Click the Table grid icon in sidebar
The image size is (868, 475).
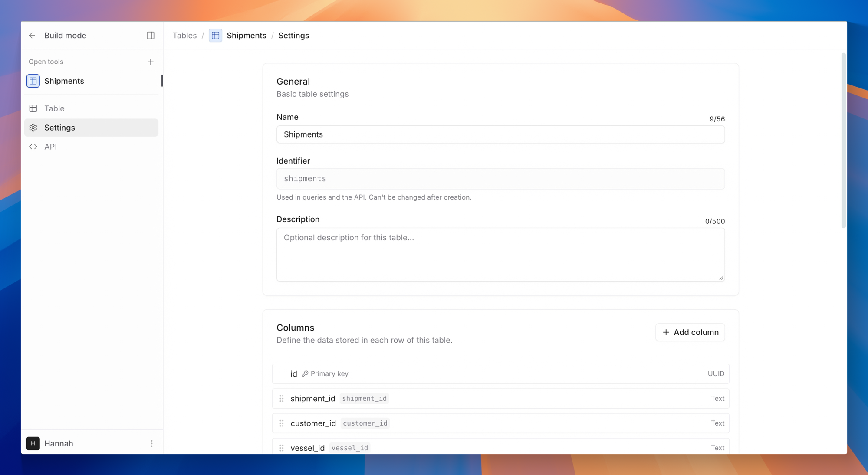[x=33, y=108]
